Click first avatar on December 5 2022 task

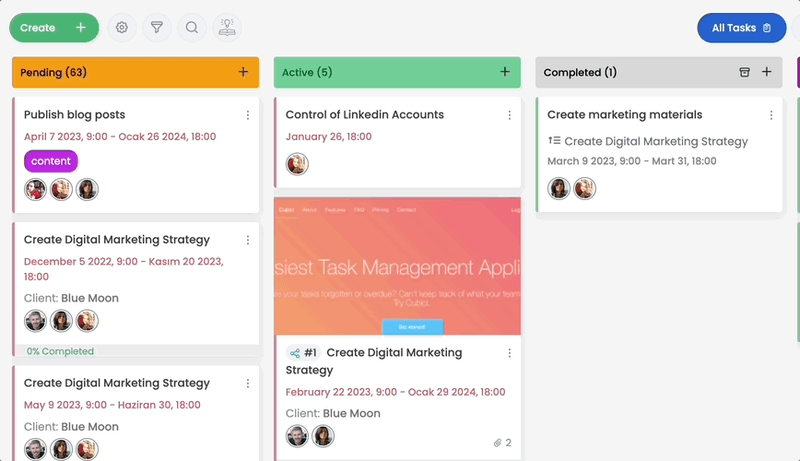pyautogui.click(x=35, y=321)
